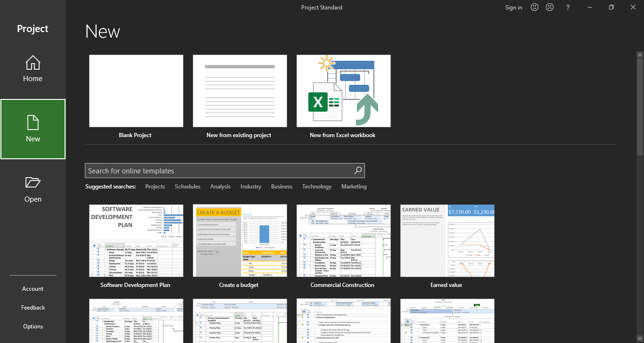
Task: Click the Home icon in sidebar
Action: pos(33,63)
